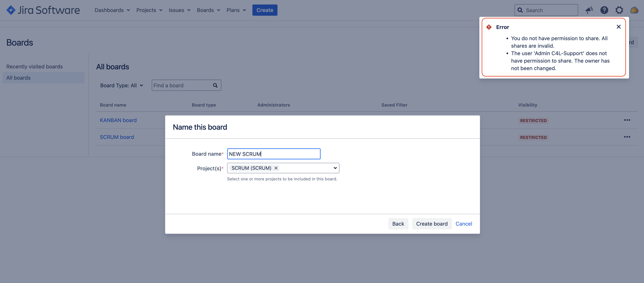Screen dimensions: 644x283
Task: Open SCRUM board more actions menu
Action: [627, 137]
